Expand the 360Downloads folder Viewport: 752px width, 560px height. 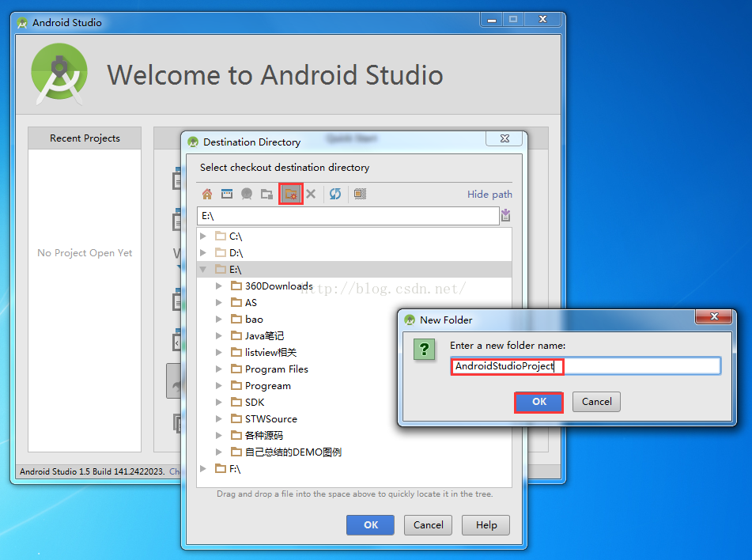pos(219,286)
